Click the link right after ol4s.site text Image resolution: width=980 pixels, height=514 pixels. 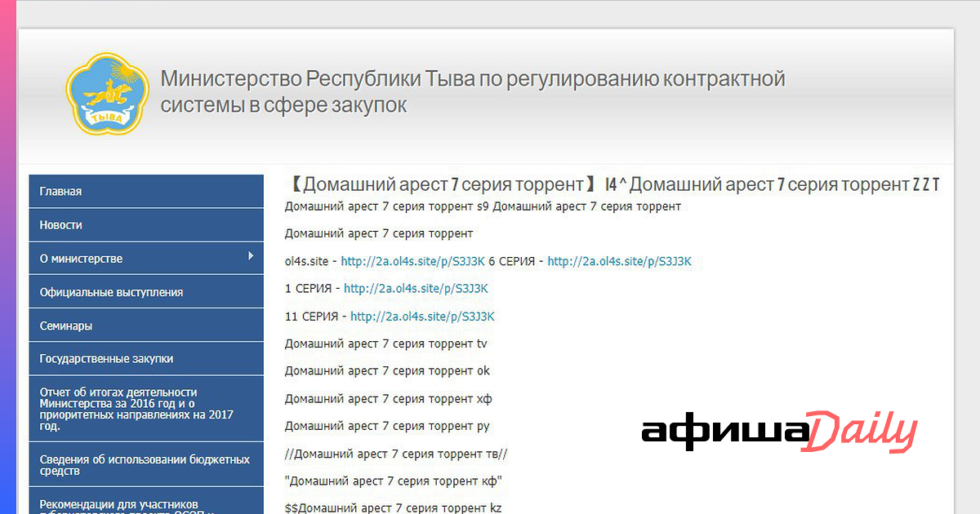(x=412, y=261)
